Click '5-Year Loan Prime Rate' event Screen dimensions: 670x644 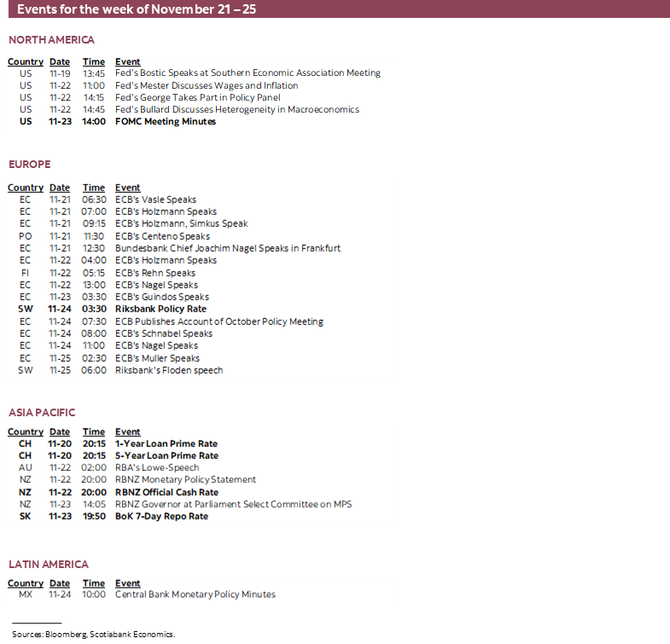166,455
